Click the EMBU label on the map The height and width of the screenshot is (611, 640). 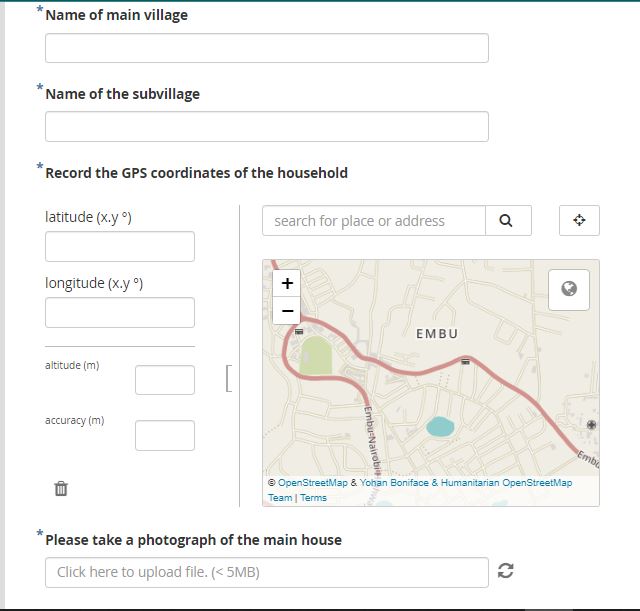click(437, 334)
